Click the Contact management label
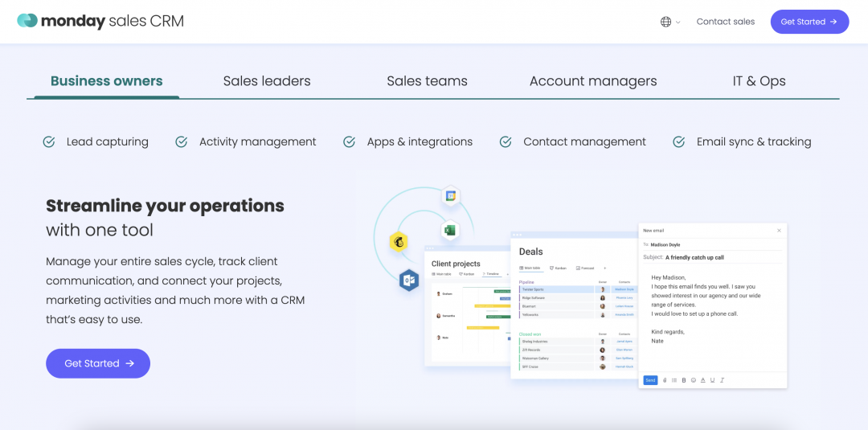This screenshot has width=868, height=430. 584,141
